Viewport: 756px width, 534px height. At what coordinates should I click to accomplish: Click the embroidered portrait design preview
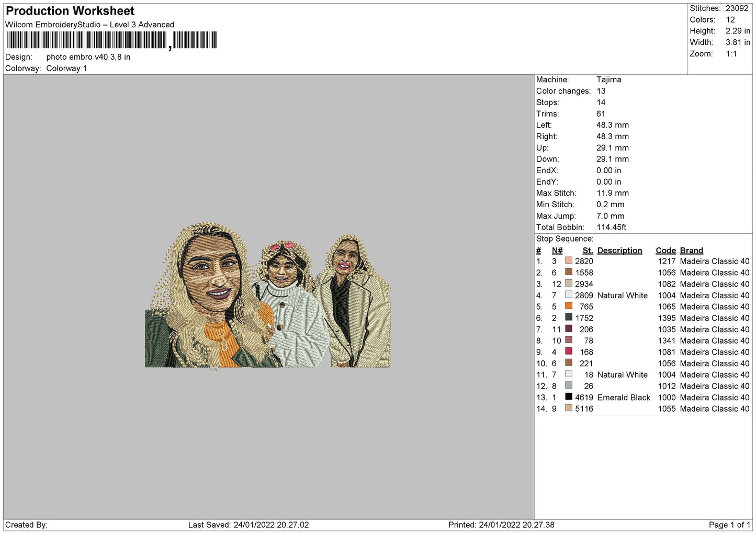pos(268,296)
